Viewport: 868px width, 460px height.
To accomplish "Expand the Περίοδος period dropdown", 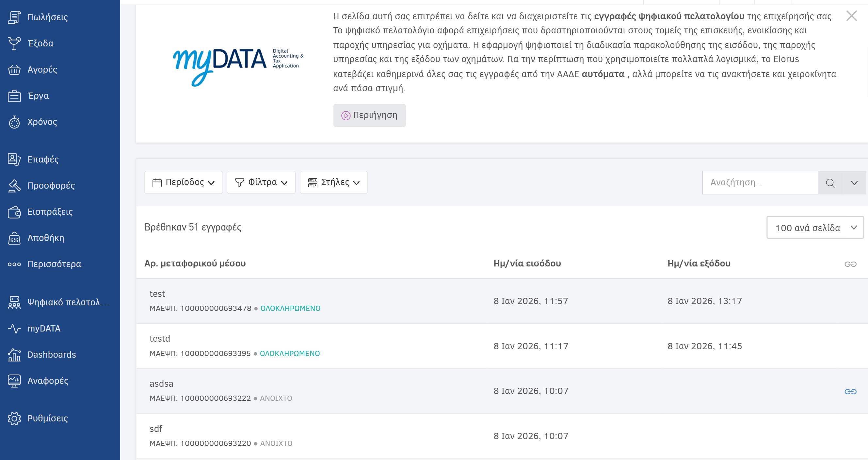I will [183, 182].
